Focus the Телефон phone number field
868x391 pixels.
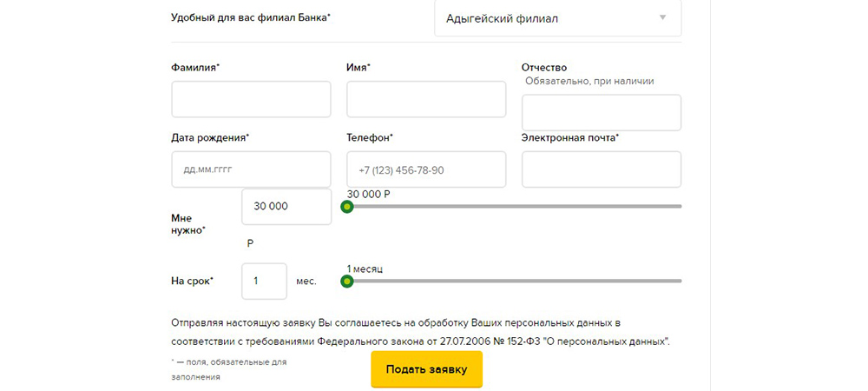point(426,169)
